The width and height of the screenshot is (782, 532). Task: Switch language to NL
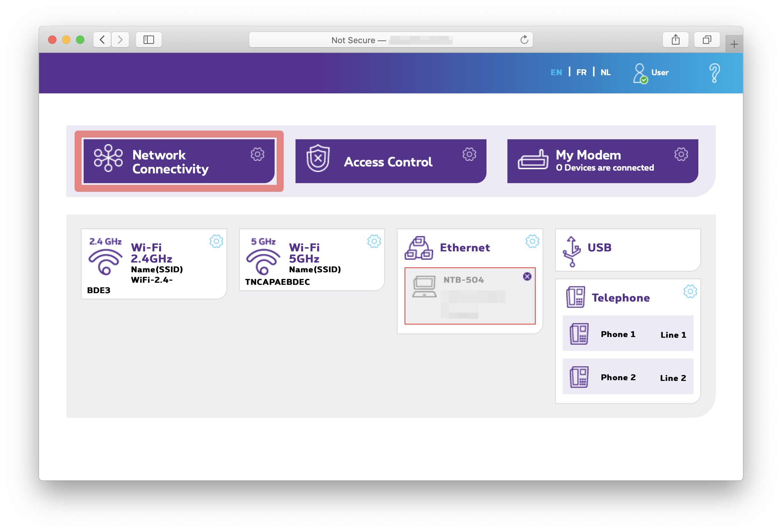(x=606, y=72)
